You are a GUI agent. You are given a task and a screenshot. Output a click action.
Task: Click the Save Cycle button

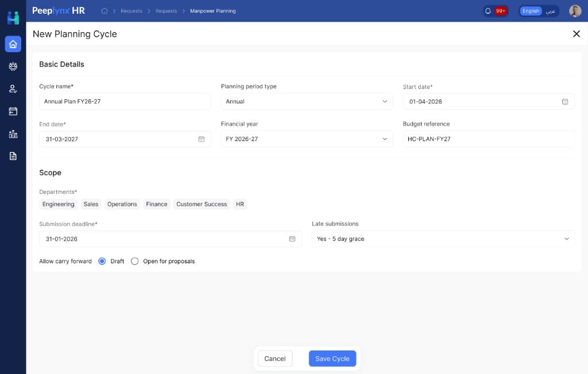click(332, 359)
